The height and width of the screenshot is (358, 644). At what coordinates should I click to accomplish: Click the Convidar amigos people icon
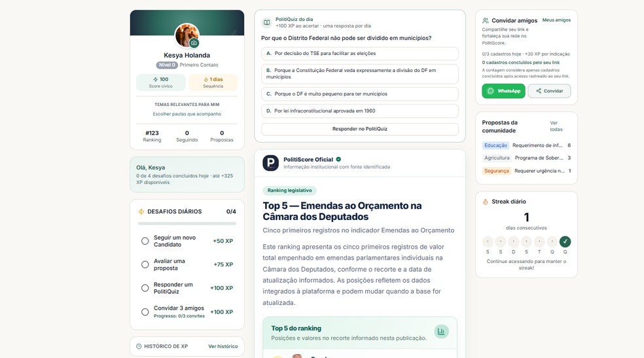[486, 20]
